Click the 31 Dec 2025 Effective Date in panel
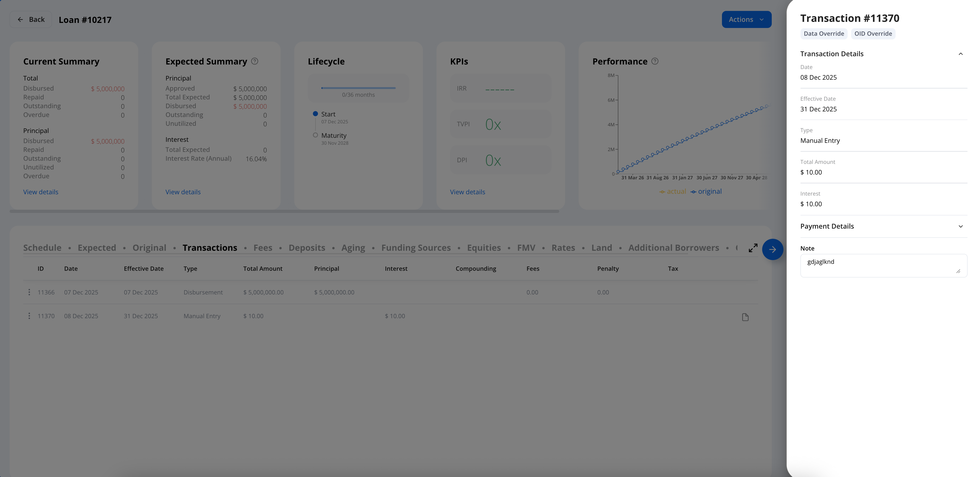Viewport: 980px width, 477px height. [818, 109]
